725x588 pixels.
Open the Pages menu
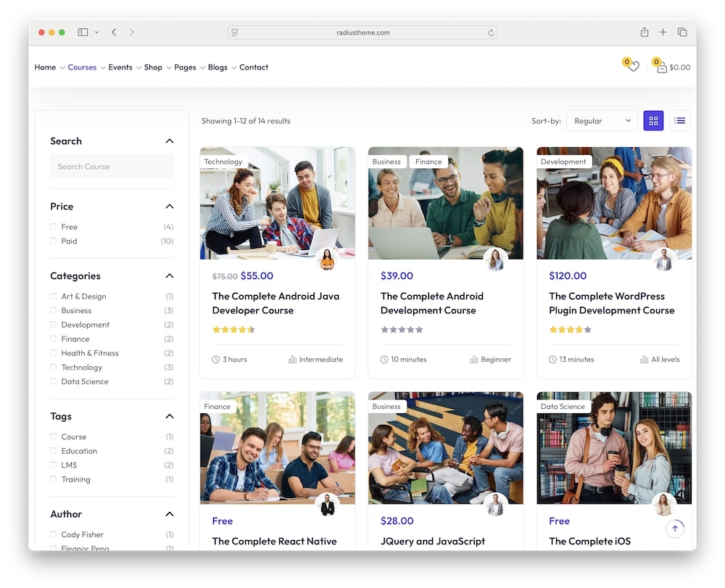tap(185, 67)
